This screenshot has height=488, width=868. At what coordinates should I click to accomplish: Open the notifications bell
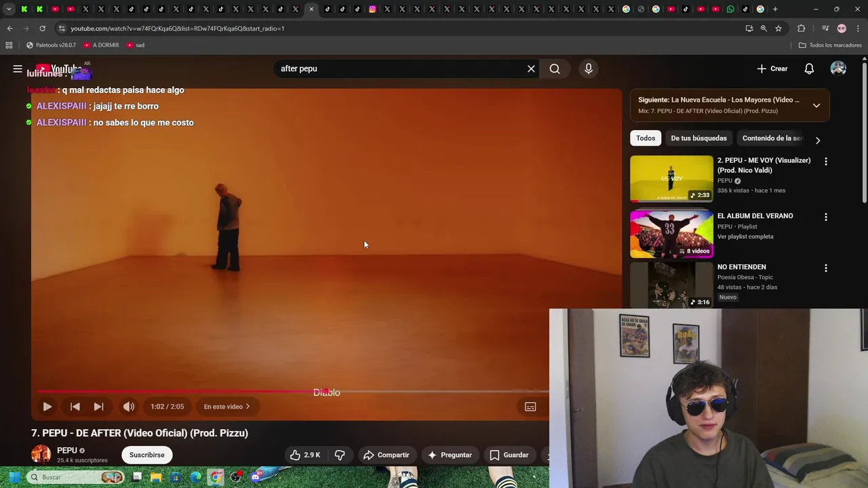click(x=809, y=68)
